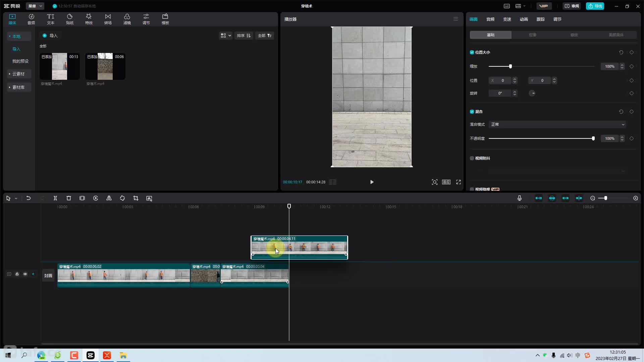
Task: Open the 调节 (Adjust) panel in top toolbar
Action: [146, 19]
